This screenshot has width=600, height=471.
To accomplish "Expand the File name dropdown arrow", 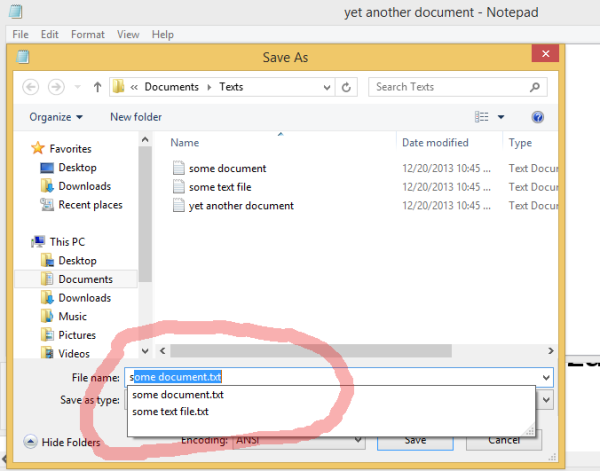I will pyautogui.click(x=546, y=378).
